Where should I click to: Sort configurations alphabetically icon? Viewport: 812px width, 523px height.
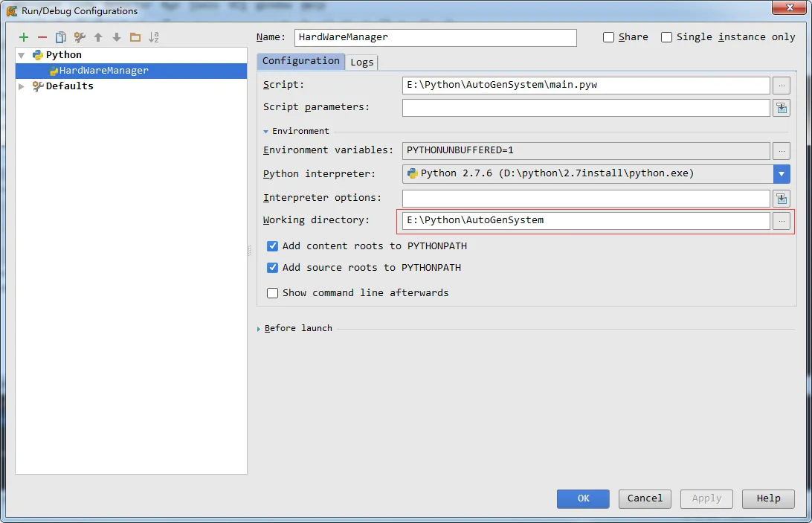[x=154, y=37]
